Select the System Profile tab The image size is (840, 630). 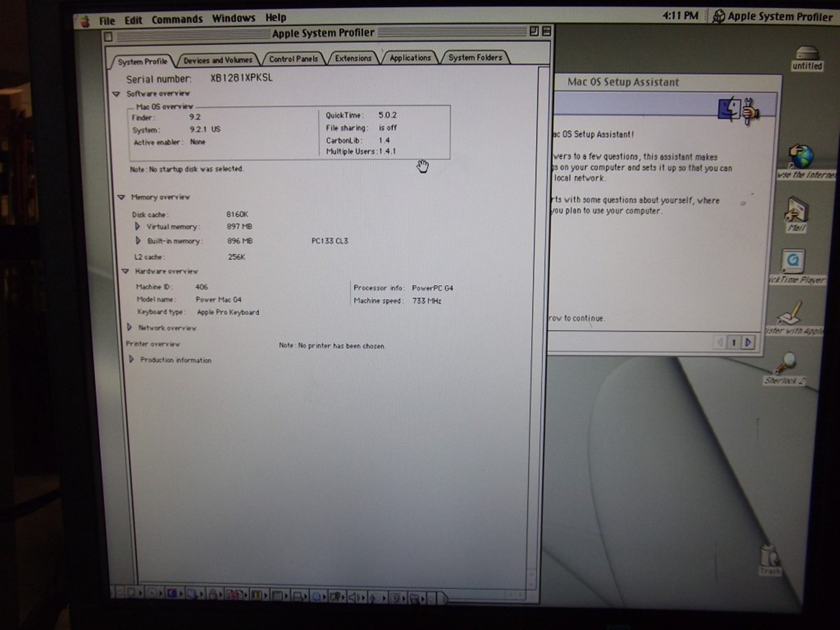(142, 61)
